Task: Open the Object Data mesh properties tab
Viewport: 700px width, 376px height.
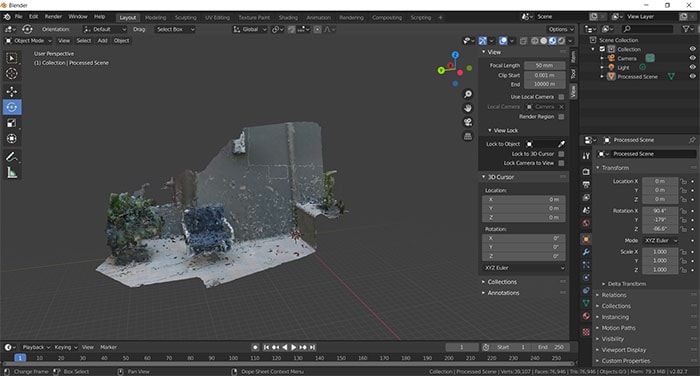Action: [586, 303]
